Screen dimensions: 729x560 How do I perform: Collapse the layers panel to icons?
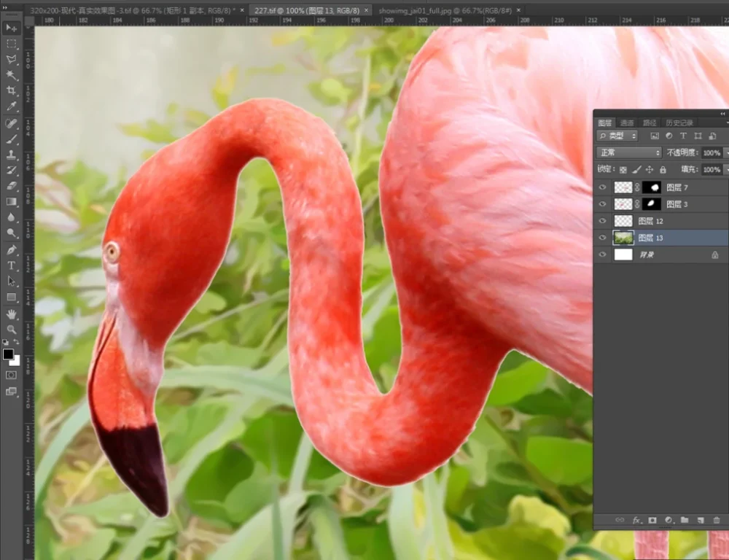pyautogui.click(x=723, y=114)
